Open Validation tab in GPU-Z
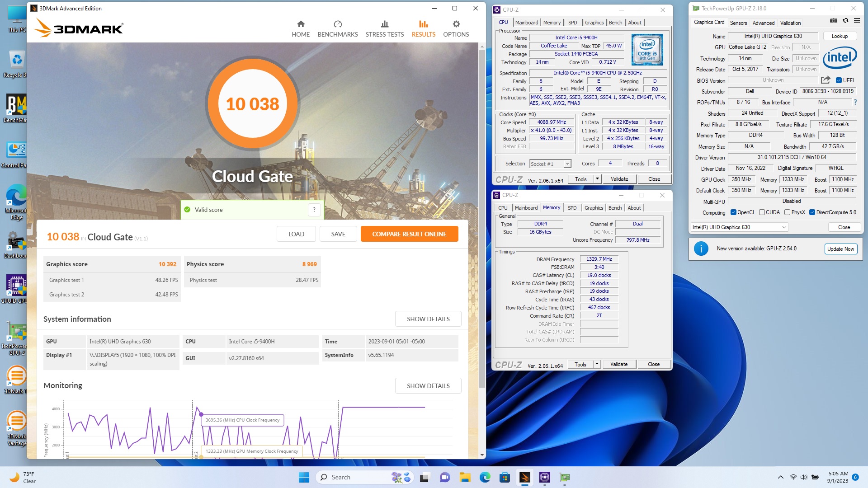868x488 pixels. point(790,23)
